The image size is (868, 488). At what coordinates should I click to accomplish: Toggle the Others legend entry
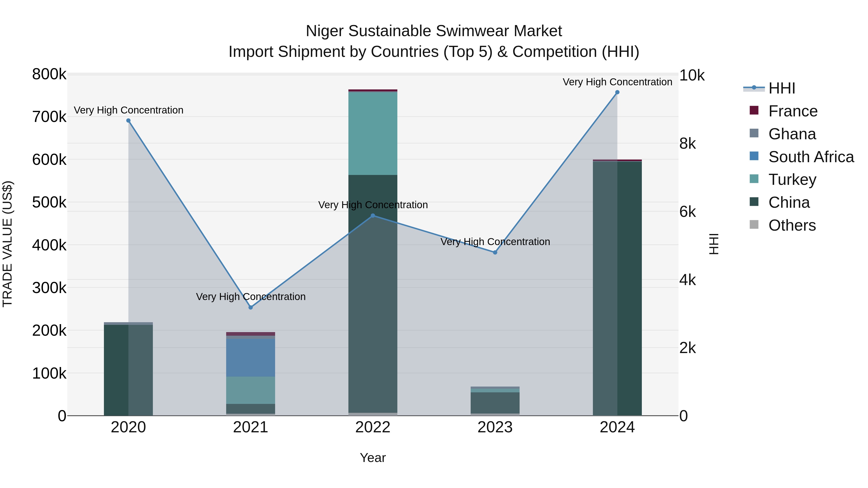click(783, 225)
